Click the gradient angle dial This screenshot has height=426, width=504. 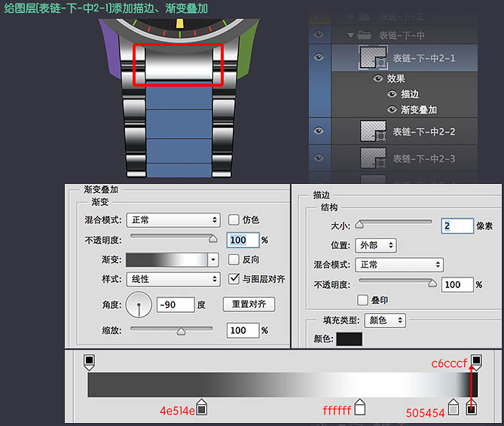pos(139,305)
